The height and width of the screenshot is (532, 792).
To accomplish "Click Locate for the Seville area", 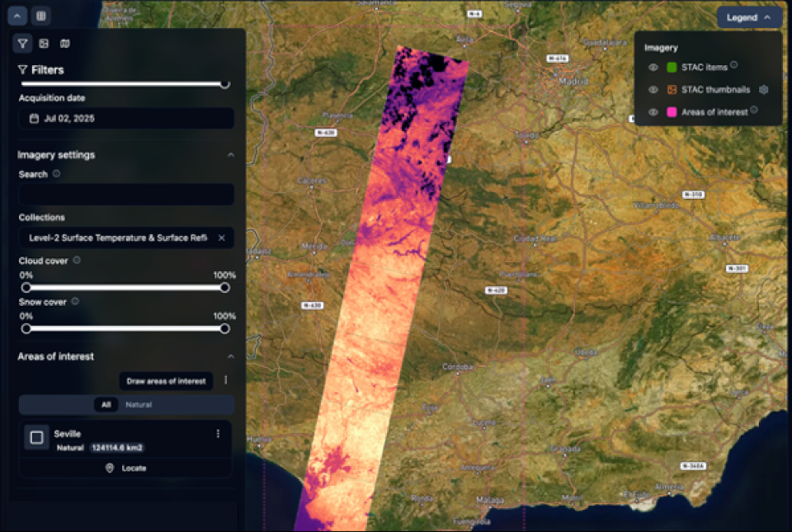I will pyautogui.click(x=127, y=468).
